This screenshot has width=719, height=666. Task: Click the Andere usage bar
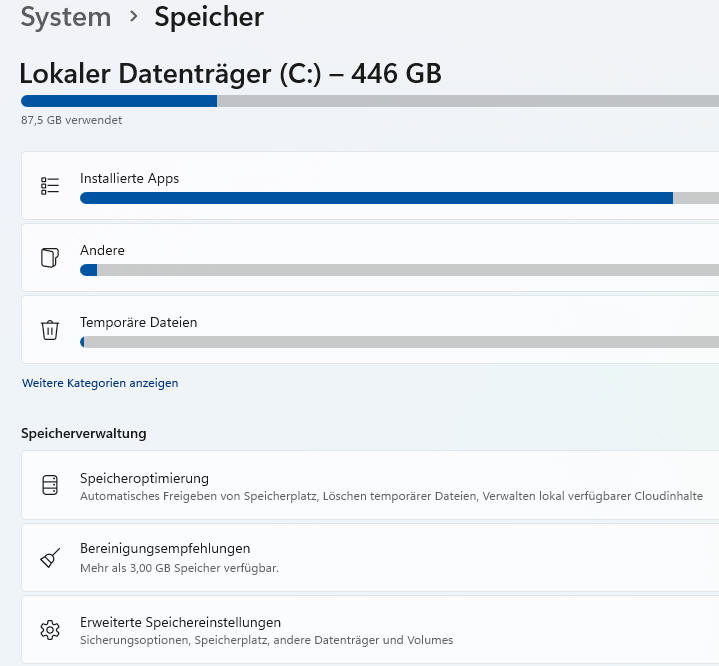[x=399, y=270]
